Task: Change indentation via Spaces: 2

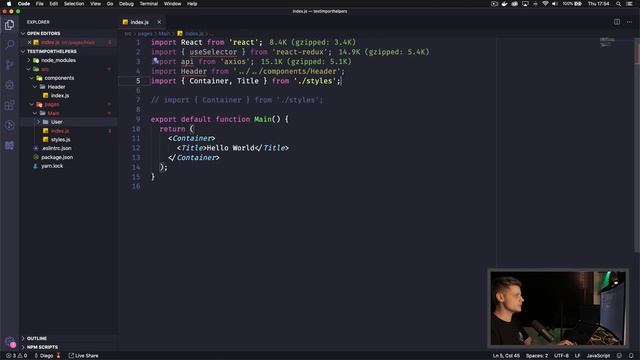Action: tap(537, 356)
